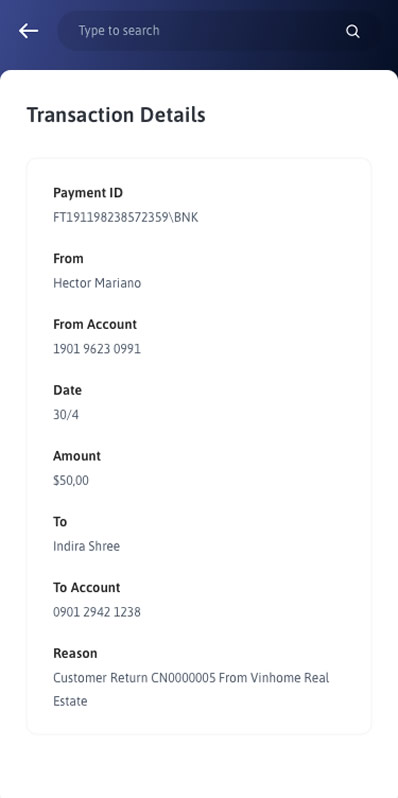
Task: Select the amount $50,00
Action: (x=71, y=480)
